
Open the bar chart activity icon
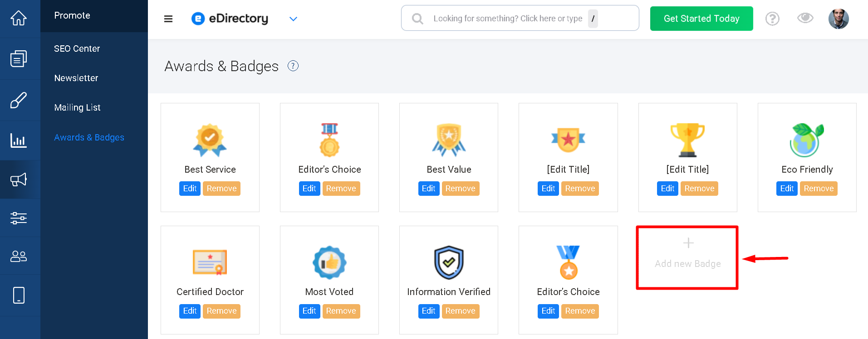pyautogui.click(x=19, y=140)
